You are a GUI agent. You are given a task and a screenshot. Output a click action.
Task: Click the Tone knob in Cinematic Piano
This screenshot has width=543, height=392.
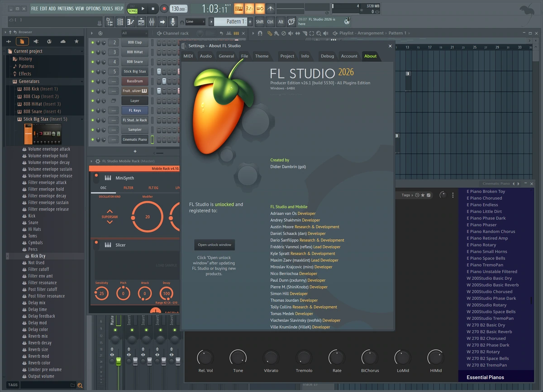point(238,358)
